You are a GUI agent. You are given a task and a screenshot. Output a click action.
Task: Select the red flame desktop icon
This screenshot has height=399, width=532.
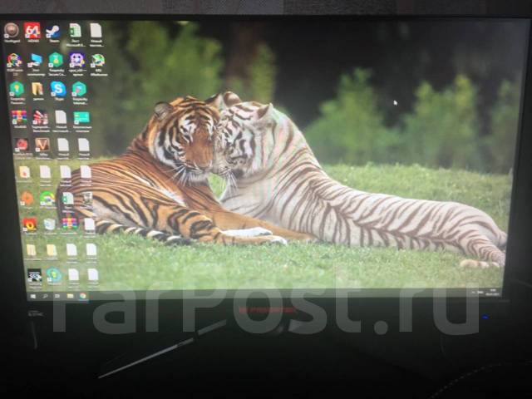coord(30,224)
